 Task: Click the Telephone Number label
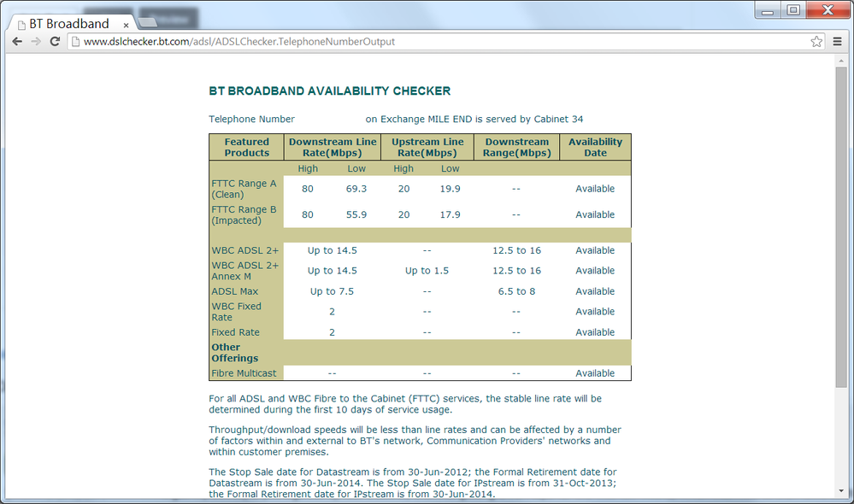click(251, 120)
